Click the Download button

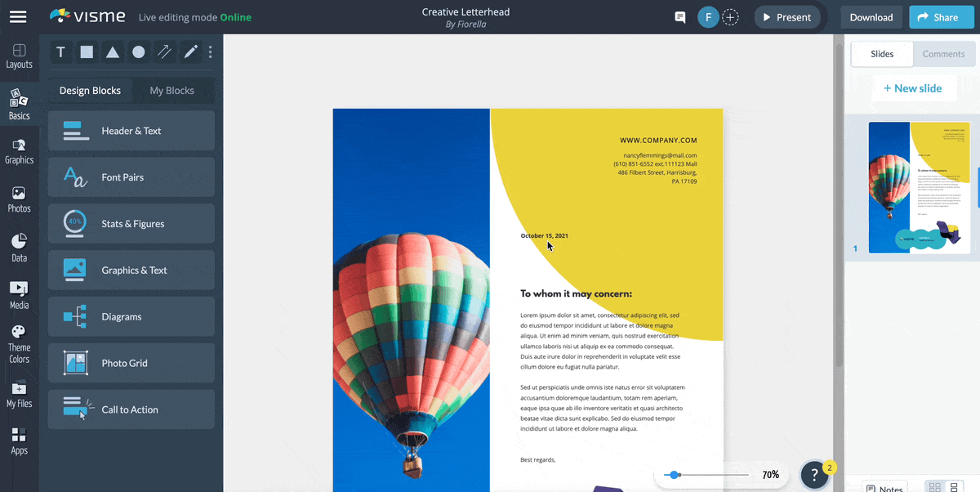tap(871, 16)
